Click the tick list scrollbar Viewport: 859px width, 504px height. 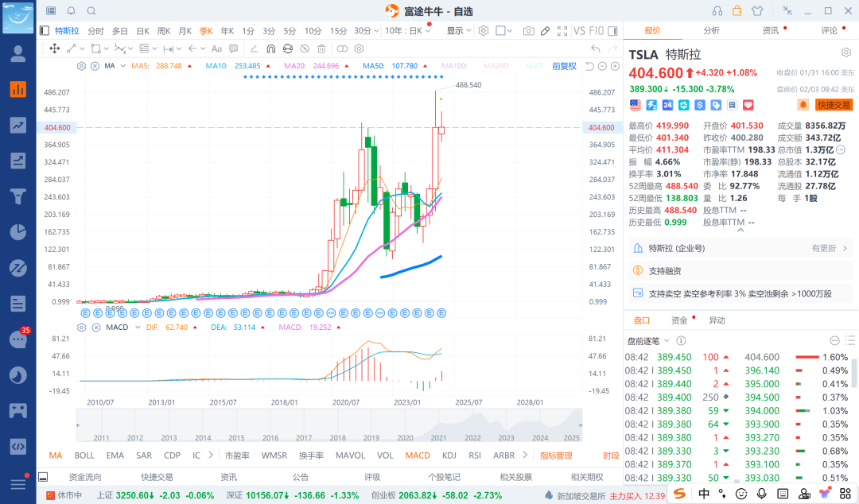tap(854, 374)
